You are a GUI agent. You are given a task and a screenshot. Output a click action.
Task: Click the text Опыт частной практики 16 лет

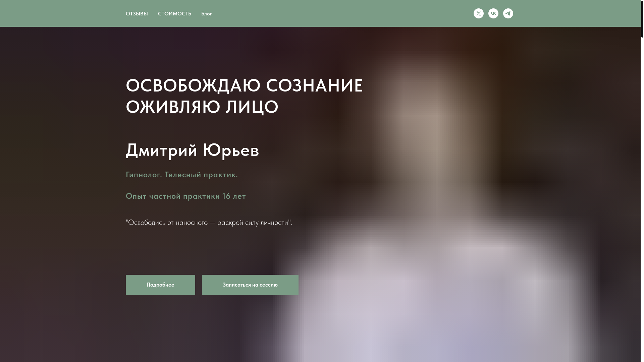186,196
